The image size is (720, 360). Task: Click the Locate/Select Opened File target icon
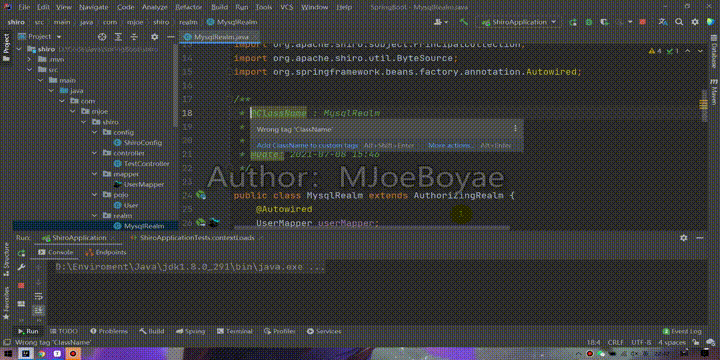pyautogui.click(x=102, y=37)
